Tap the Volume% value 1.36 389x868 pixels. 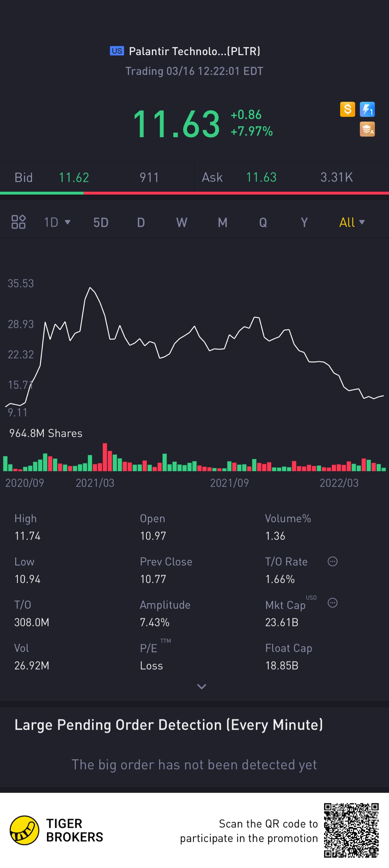coord(275,536)
